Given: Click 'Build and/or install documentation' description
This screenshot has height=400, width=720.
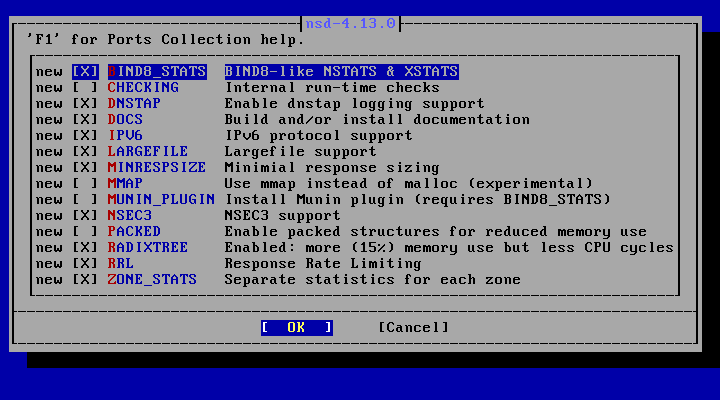Looking at the screenshot, I should (377, 120).
